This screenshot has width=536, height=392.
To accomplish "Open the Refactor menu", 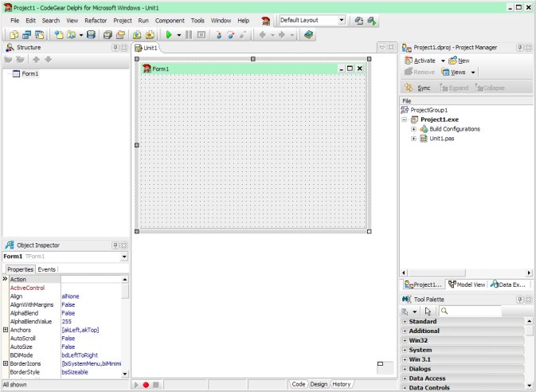I will coord(96,21).
